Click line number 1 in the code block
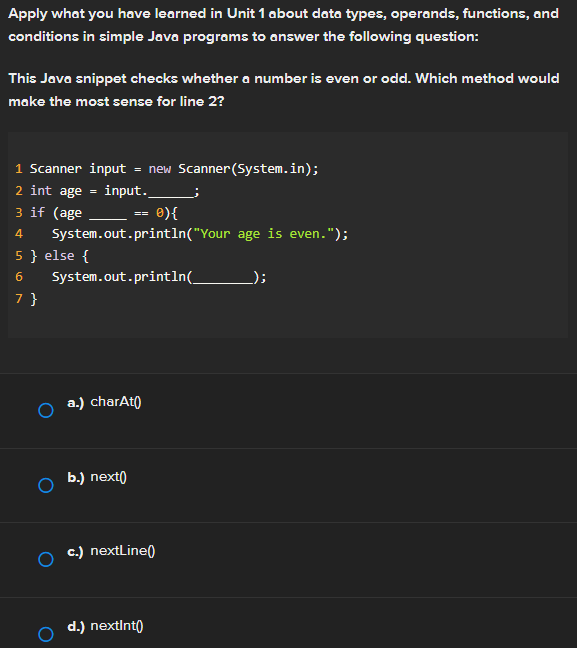 19,169
